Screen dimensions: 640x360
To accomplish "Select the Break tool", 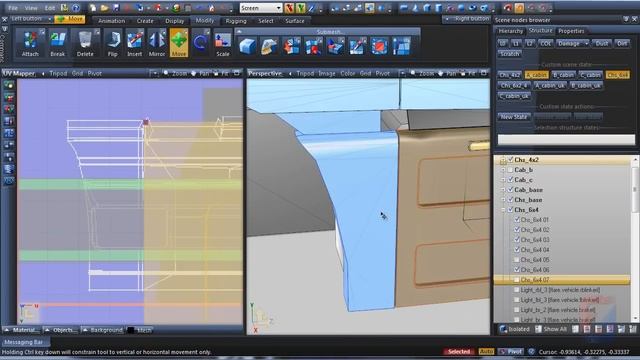I will coord(58,43).
